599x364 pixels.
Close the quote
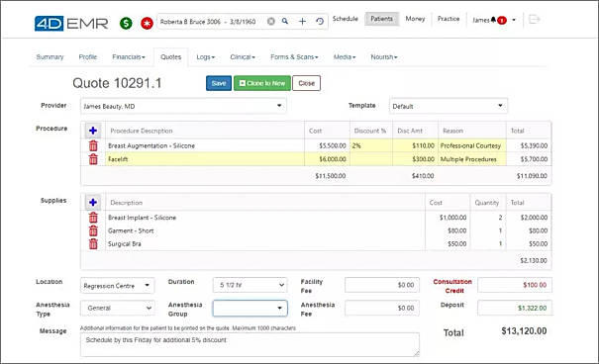point(306,83)
